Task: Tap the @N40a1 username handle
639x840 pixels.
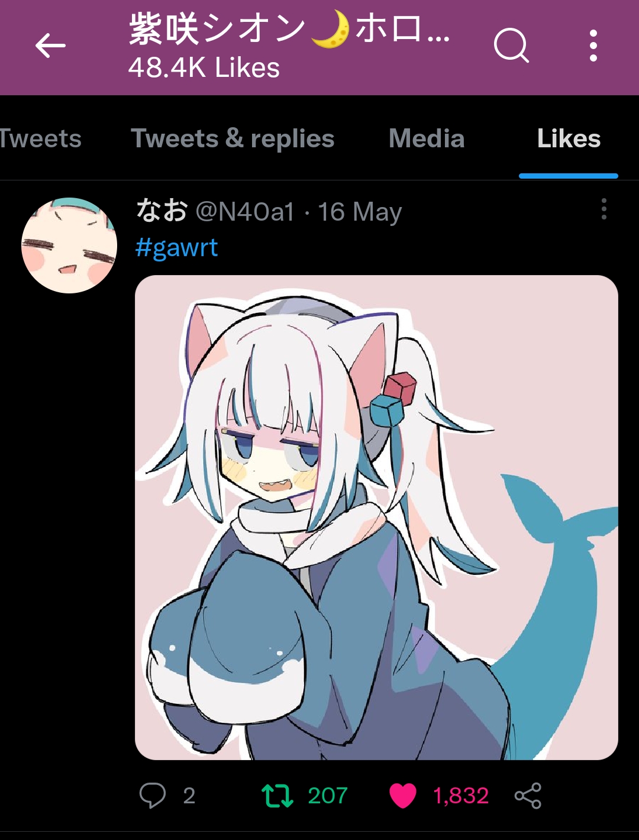Action: 245,212
